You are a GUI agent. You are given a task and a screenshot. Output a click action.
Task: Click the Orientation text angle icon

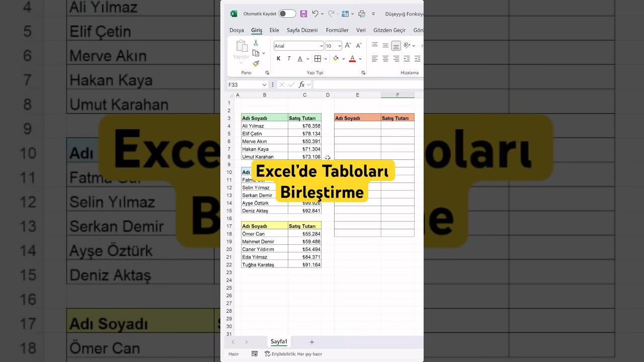click(407, 46)
